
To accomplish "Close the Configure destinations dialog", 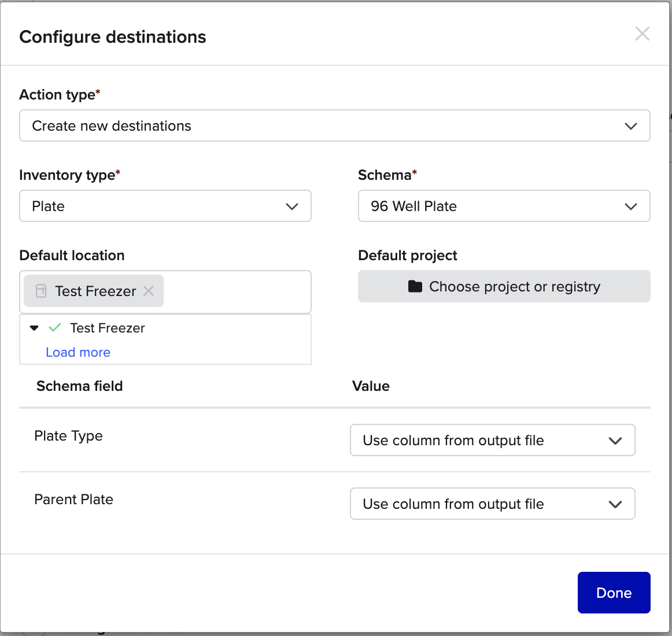I will (642, 34).
